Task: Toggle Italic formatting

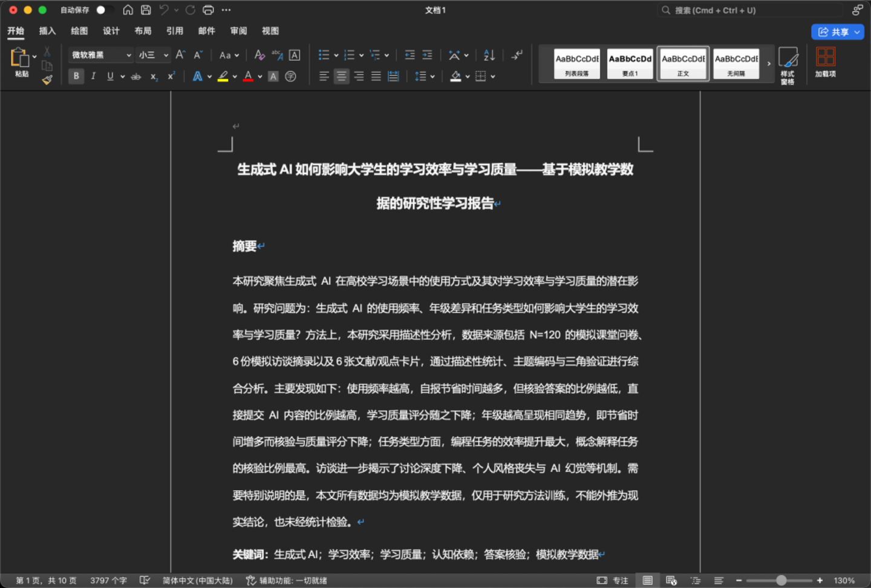Action: coord(93,76)
